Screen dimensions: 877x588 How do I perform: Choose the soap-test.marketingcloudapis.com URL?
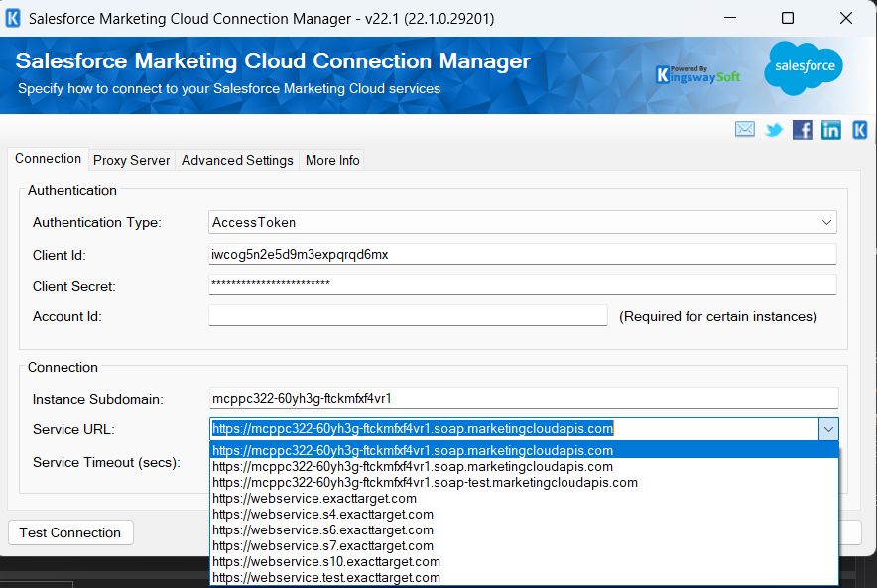[524, 482]
